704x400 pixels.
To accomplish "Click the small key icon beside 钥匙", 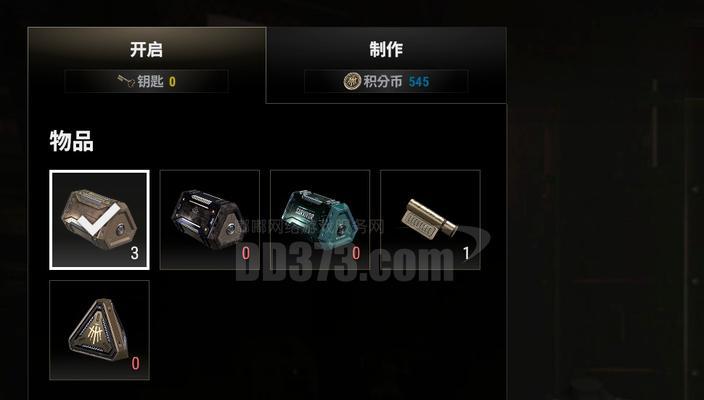I will 126,81.
